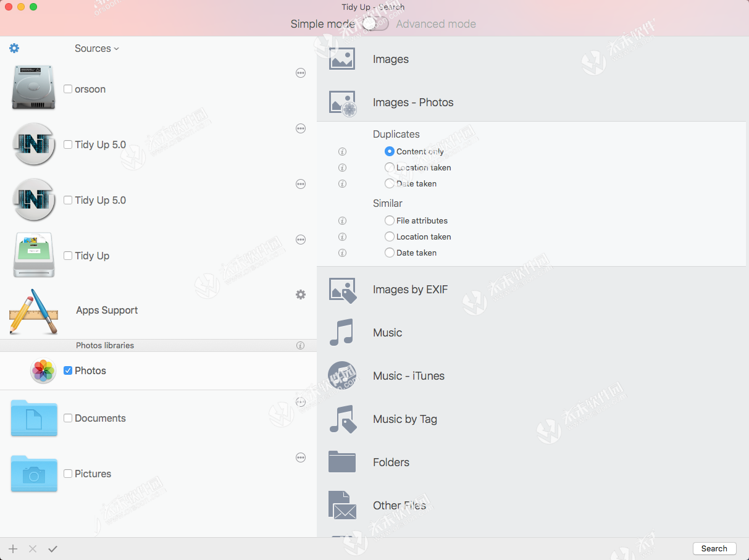The width and height of the screenshot is (749, 560).
Task: Select Similar Date taken radio button
Action: tap(389, 253)
